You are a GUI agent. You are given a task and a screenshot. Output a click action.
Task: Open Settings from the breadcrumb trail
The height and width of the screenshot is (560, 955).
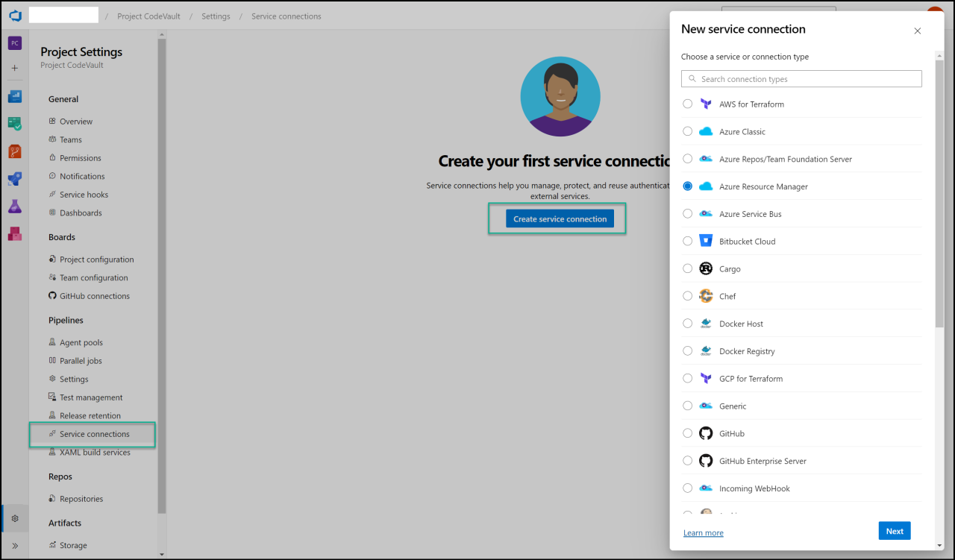click(x=216, y=16)
